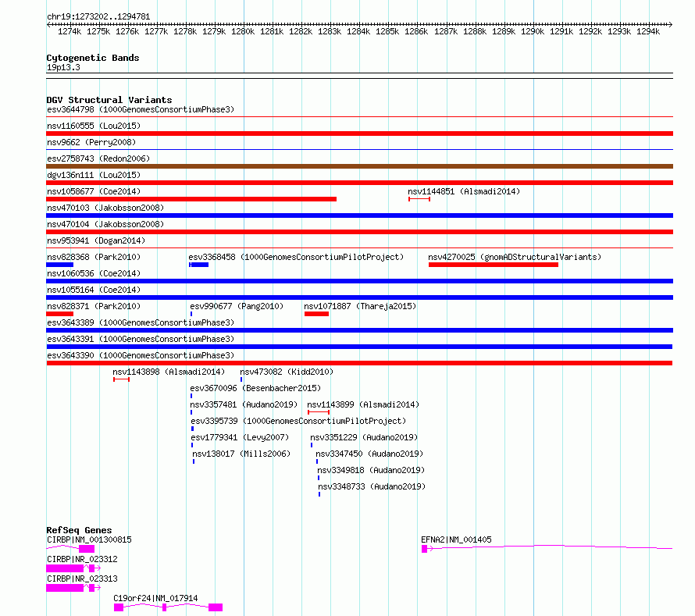Click the nsv470104 (Jakobsson2008) red bar
This screenshot has width=695, height=616.
coord(359,232)
